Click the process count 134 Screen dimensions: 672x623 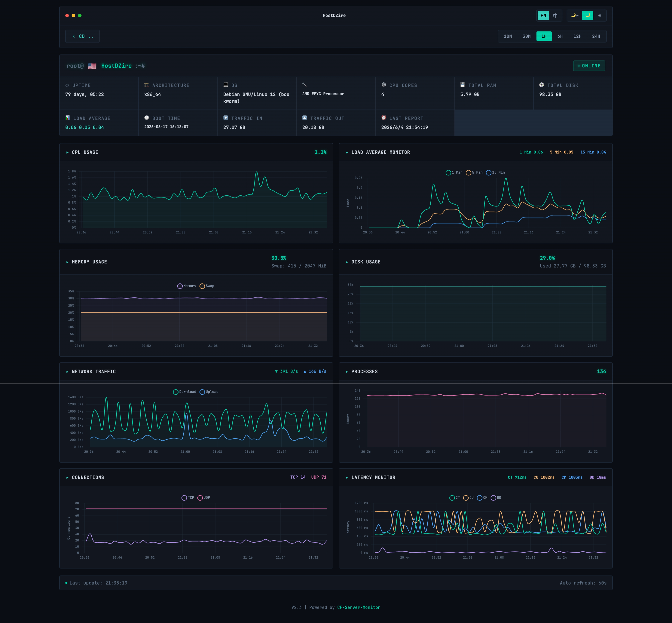[x=601, y=372]
